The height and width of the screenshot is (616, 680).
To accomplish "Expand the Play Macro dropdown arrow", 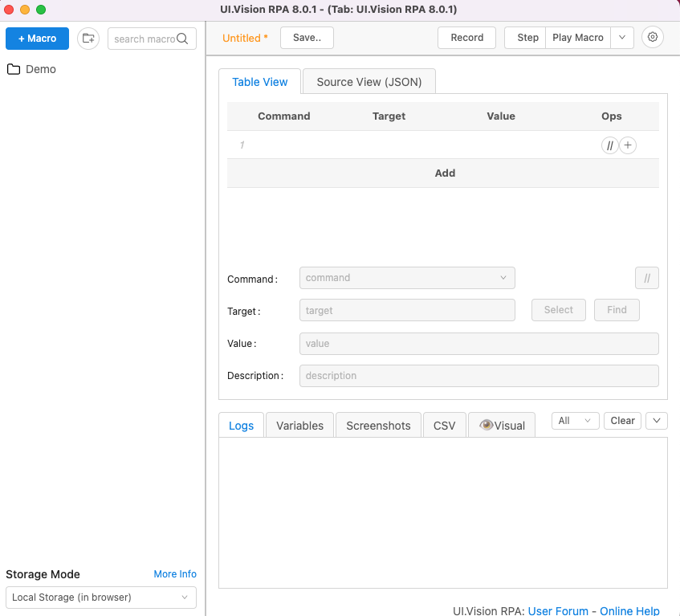I will click(622, 38).
